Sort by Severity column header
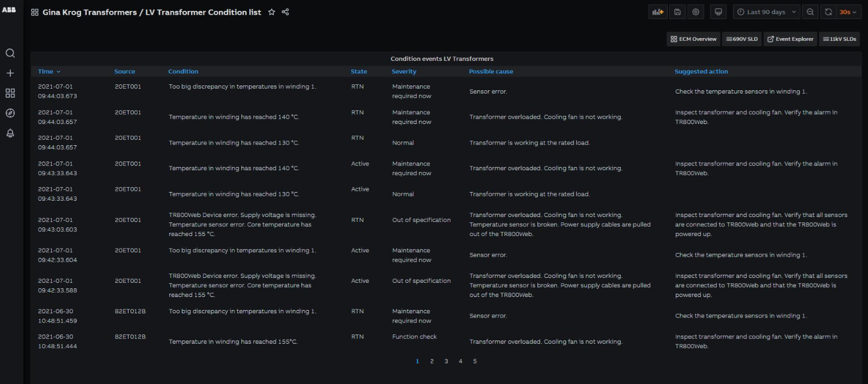The width and height of the screenshot is (868, 384). point(404,71)
